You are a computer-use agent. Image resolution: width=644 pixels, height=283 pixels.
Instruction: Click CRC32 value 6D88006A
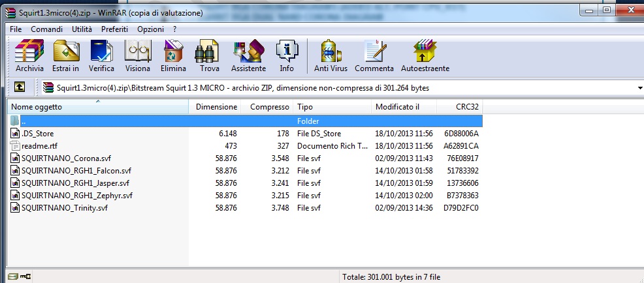(461, 134)
